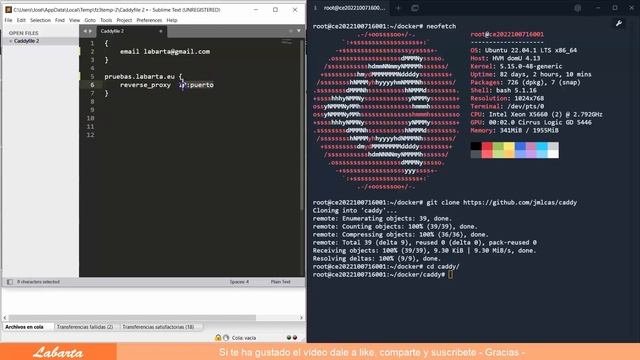Open terminal settings gear icon in title bar
This screenshot has height=360, width=640.
point(578,8)
